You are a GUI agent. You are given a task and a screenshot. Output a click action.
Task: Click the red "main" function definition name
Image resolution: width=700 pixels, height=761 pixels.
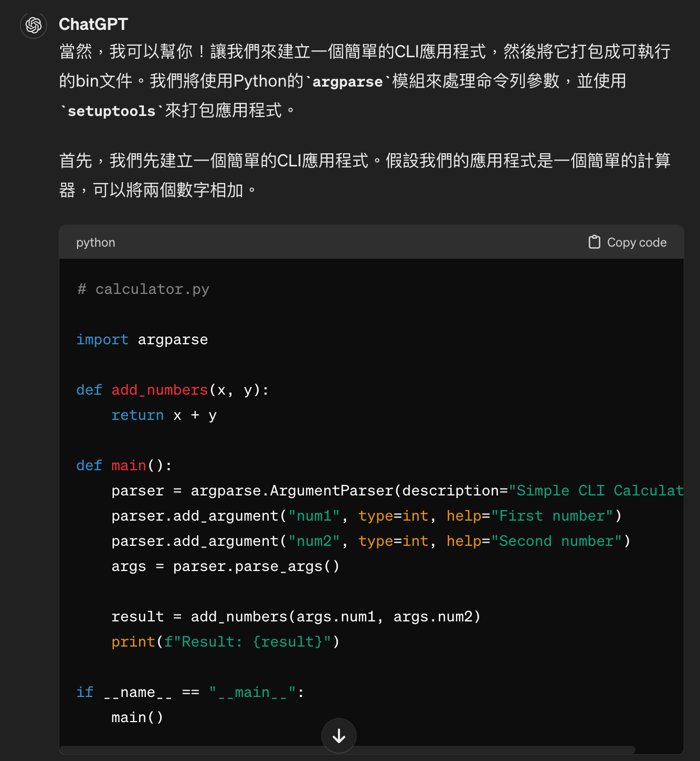coord(129,466)
